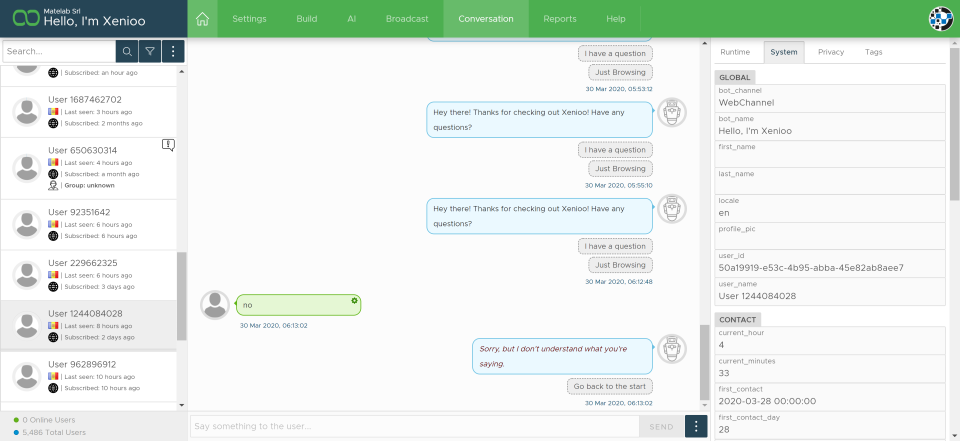Select User 229662325 in the list

point(89,275)
